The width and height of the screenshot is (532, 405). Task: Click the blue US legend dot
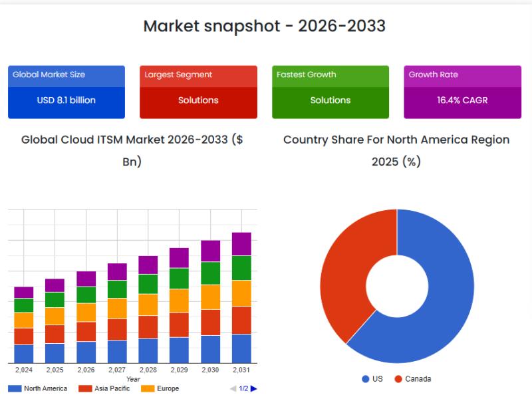pos(365,379)
